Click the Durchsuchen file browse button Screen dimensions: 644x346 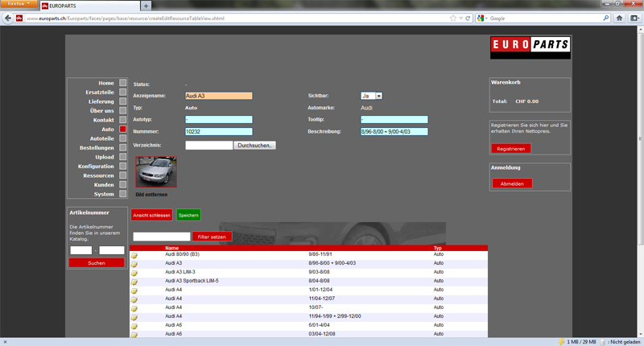[254, 146]
